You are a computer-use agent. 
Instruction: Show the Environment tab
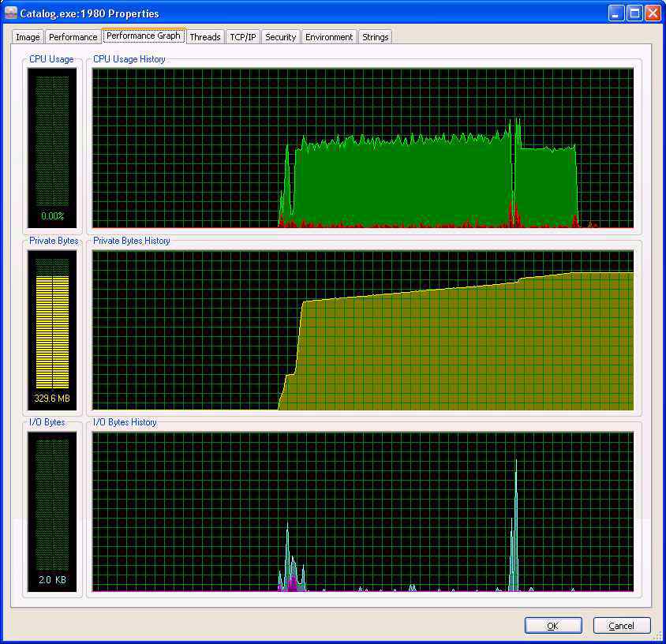pyautogui.click(x=329, y=37)
